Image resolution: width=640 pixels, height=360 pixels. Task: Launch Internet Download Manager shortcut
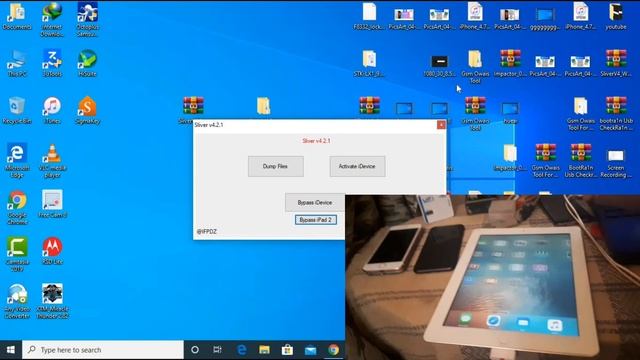click(52, 20)
